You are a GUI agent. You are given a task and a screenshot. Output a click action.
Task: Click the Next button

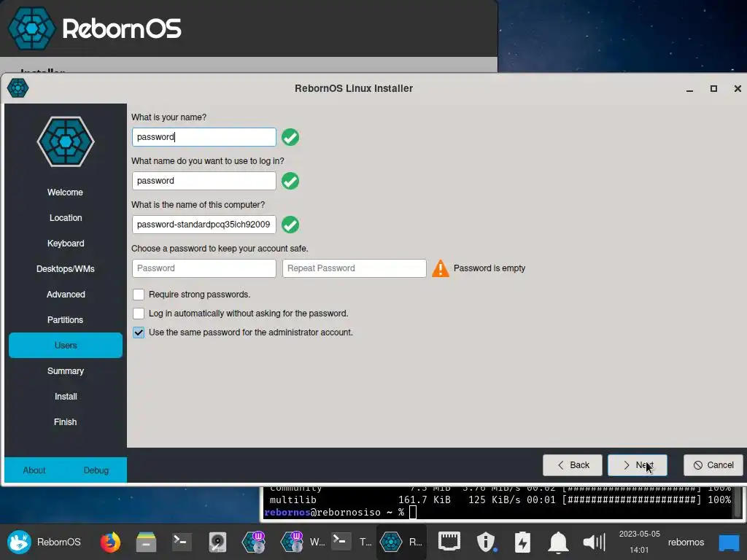tap(638, 465)
